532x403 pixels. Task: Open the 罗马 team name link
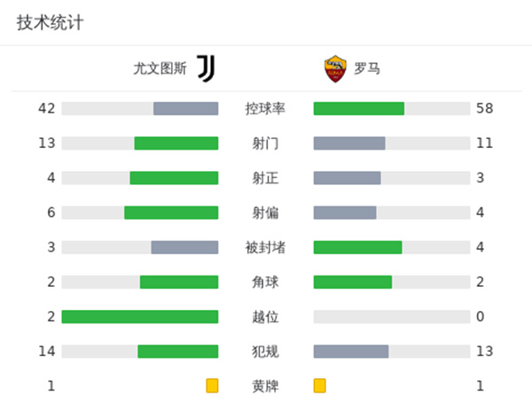[x=366, y=68]
